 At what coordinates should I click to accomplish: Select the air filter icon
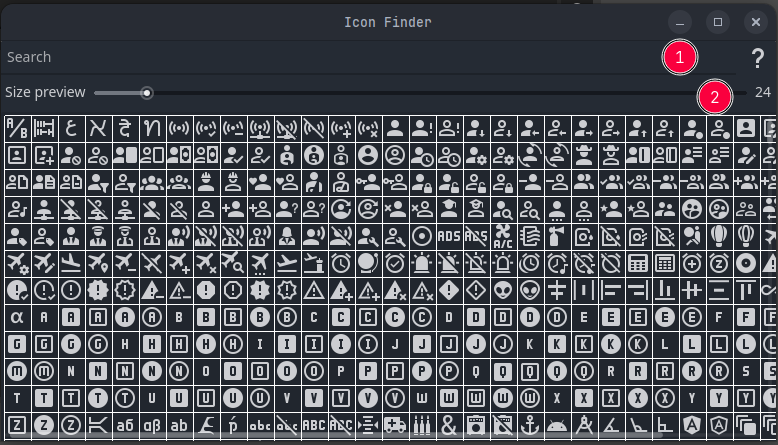tap(530, 237)
